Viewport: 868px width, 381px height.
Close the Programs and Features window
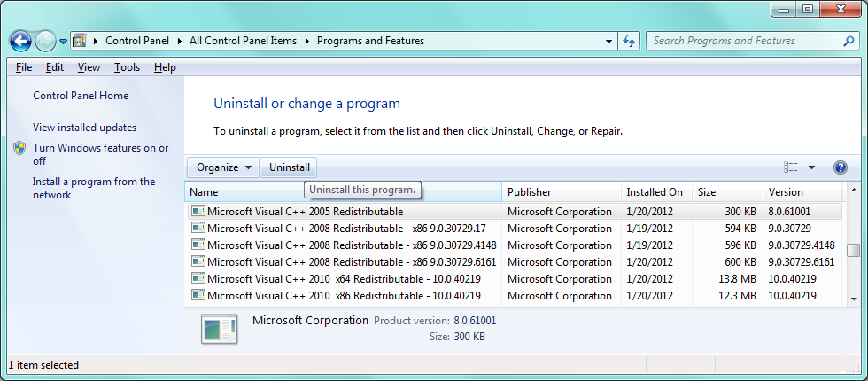tap(840, 8)
